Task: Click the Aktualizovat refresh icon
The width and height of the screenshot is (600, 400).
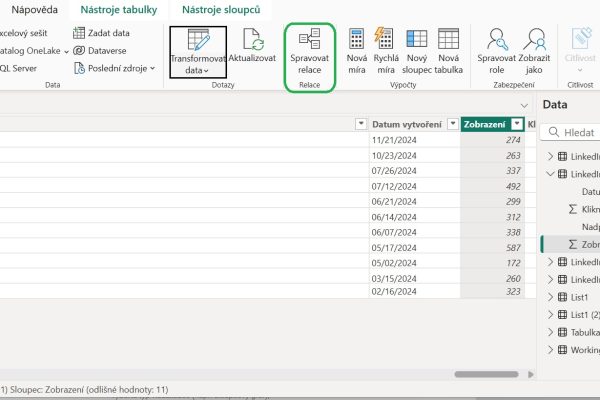Action: (x=253, y=39)
